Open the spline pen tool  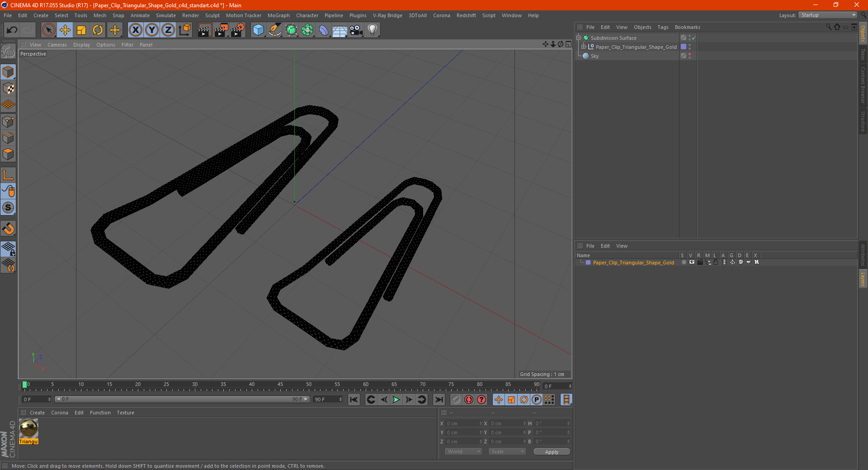(275, 30)
